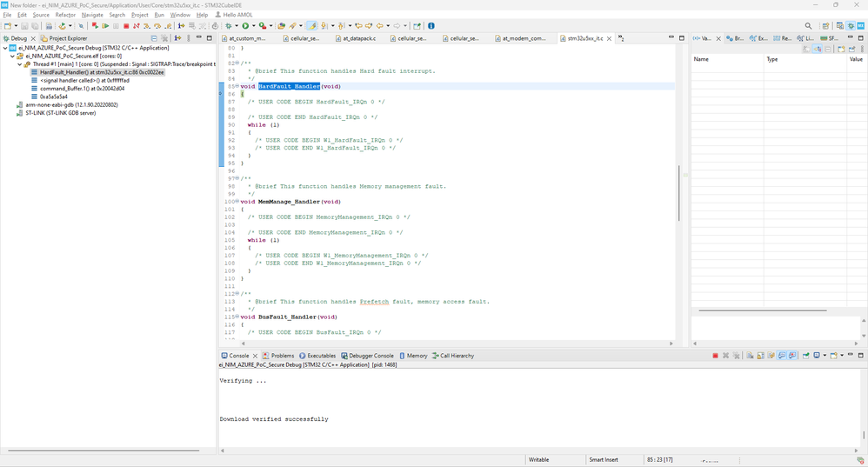This screenshot has height=467, width=868.
Task: Switch to the C/C++ perspective icon
Action: tap(840, 25)
